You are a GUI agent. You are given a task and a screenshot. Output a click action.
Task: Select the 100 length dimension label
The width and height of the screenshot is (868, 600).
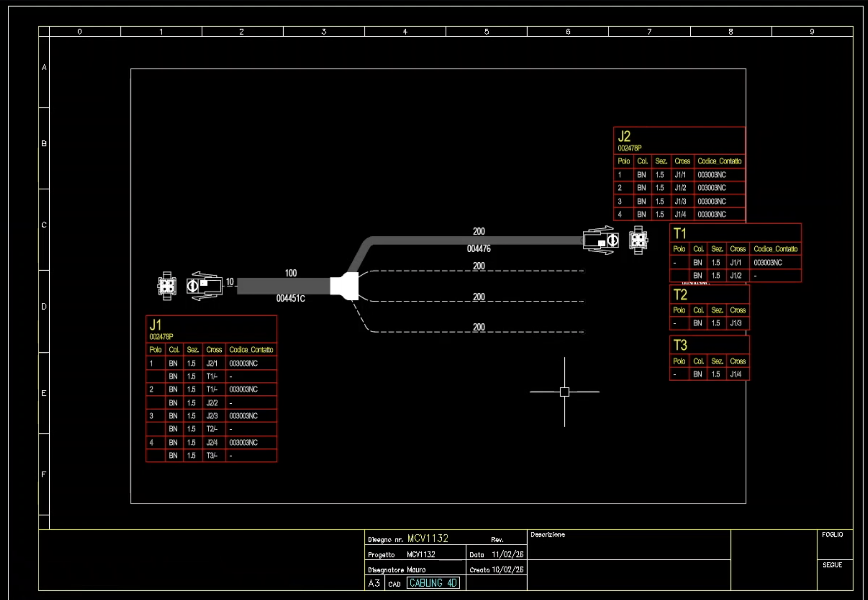point(291,273)
